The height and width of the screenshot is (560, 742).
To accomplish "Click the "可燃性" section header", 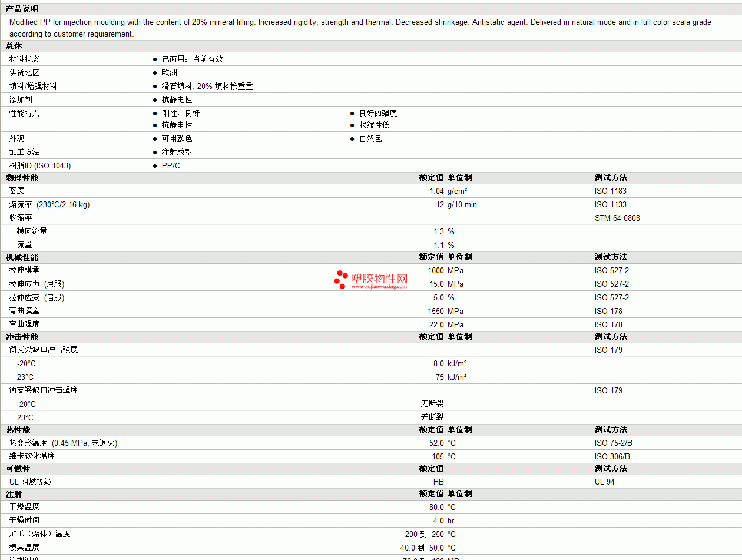I will 18,468.
